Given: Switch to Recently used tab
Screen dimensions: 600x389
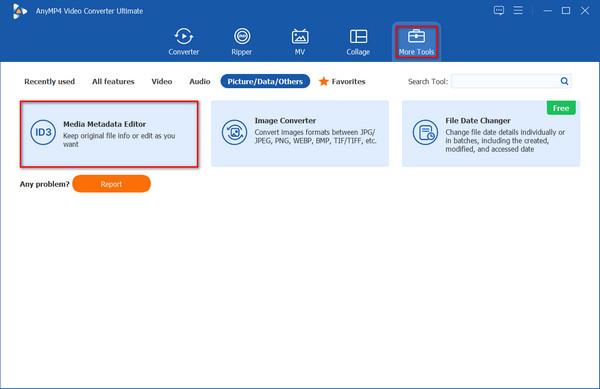Looking at the screenshot, I should tap(49, 81).
